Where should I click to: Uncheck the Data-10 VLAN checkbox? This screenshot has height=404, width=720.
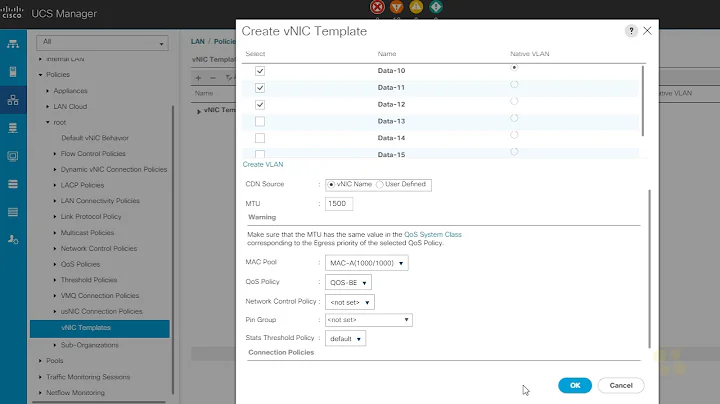(260, 71)
